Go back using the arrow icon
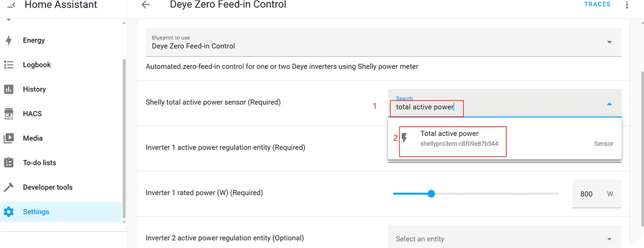 coord(145,5)
